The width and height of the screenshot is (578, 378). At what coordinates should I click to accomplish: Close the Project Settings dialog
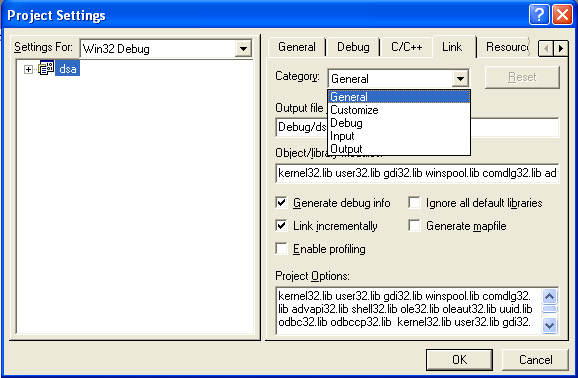point(563,15)
